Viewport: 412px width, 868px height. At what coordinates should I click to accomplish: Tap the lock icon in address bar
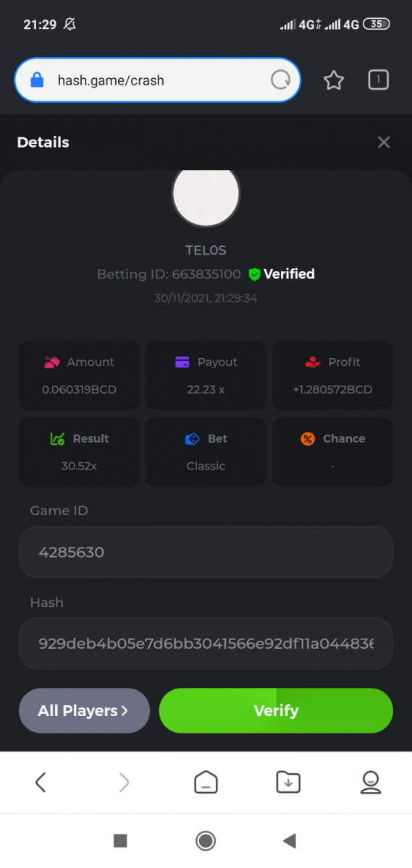[x=37, y=80]
